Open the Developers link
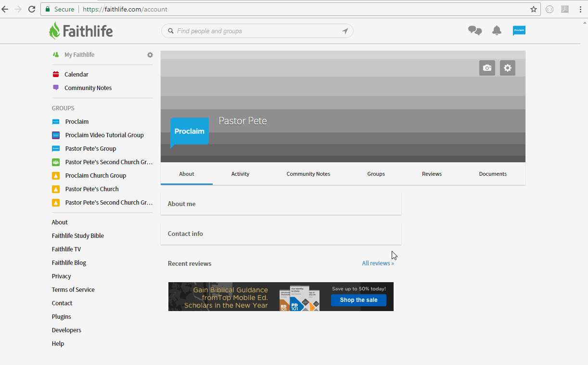This screenshot has height=365, width=588. pyautogui.click(x=66, y=330)
